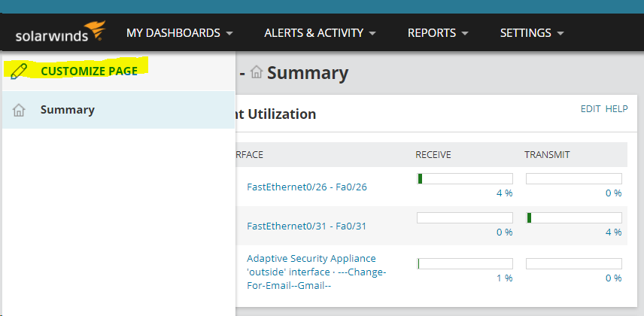The height and width of the screenshot is (316, 644).
Task: Choose Customize Page from the dropdown
Action: point(89,71)
